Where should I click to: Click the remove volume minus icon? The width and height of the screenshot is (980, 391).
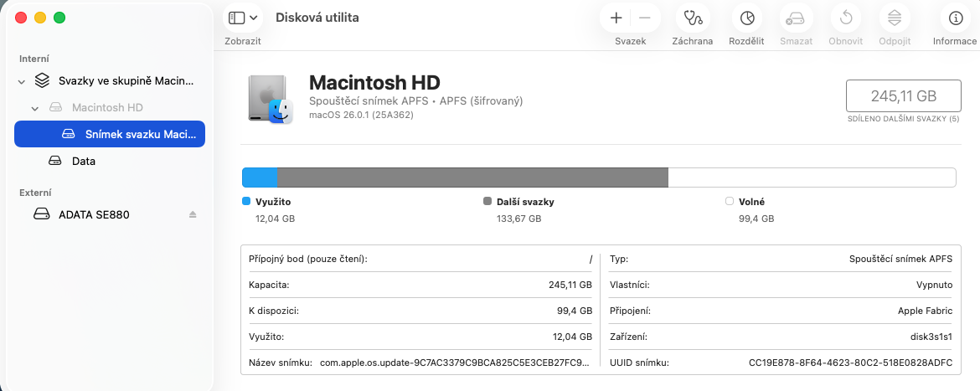644,18
